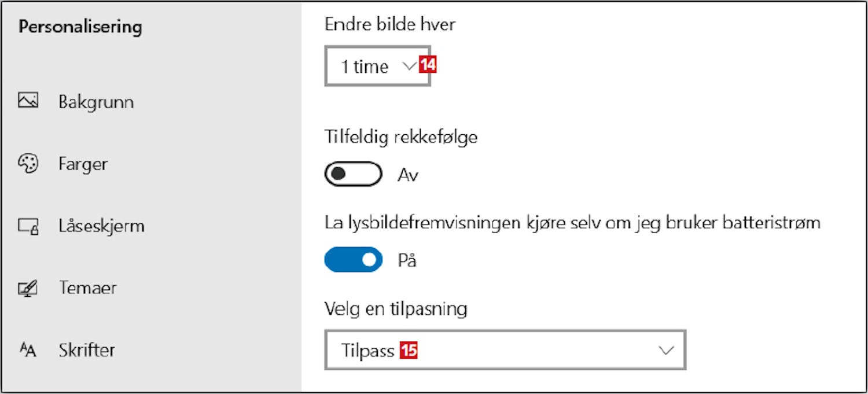Image resolution: width=868 pixels, height=394 pixels.
Task: Click the Bakgrunn picture icon
Action: pyautogui.click(x=28, y=101)
